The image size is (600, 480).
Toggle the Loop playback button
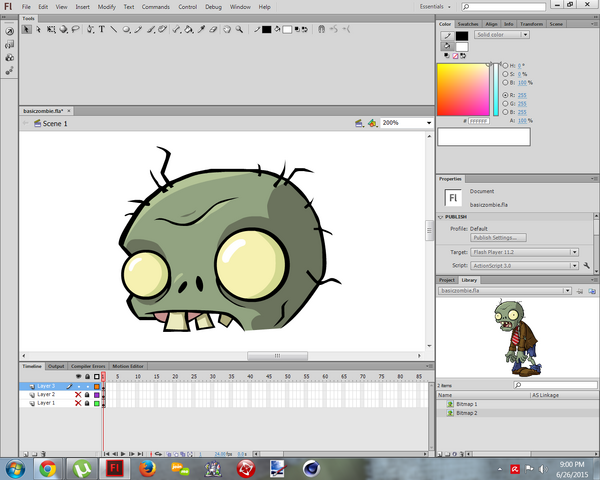point(158,454)
